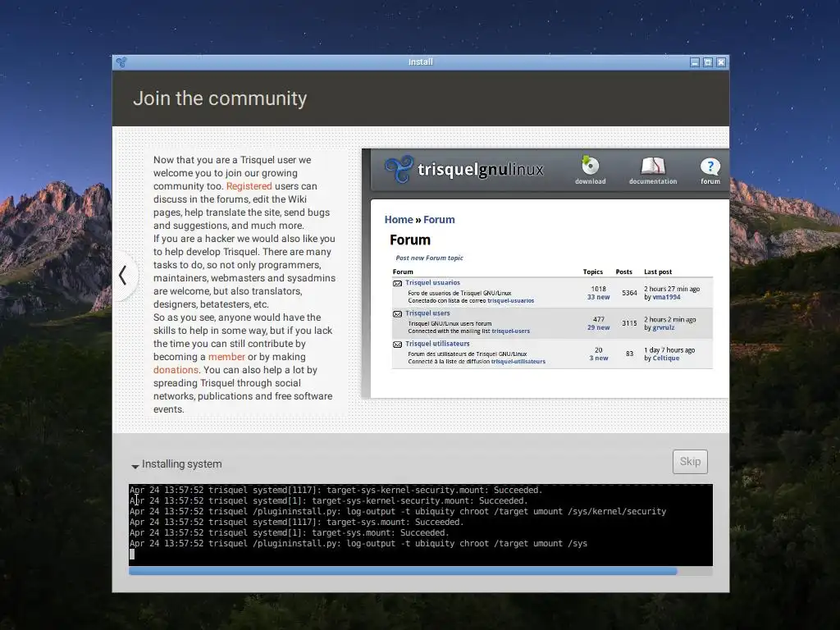Viewport: 840px width, 630px height.
Task: Click the post count 5364
Action: [x=629, y=293]
